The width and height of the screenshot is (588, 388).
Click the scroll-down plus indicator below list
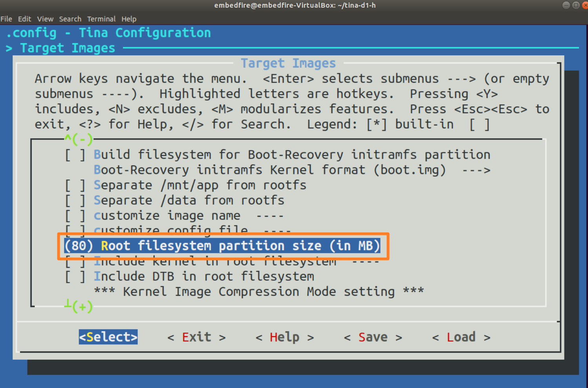click(79, 306)
